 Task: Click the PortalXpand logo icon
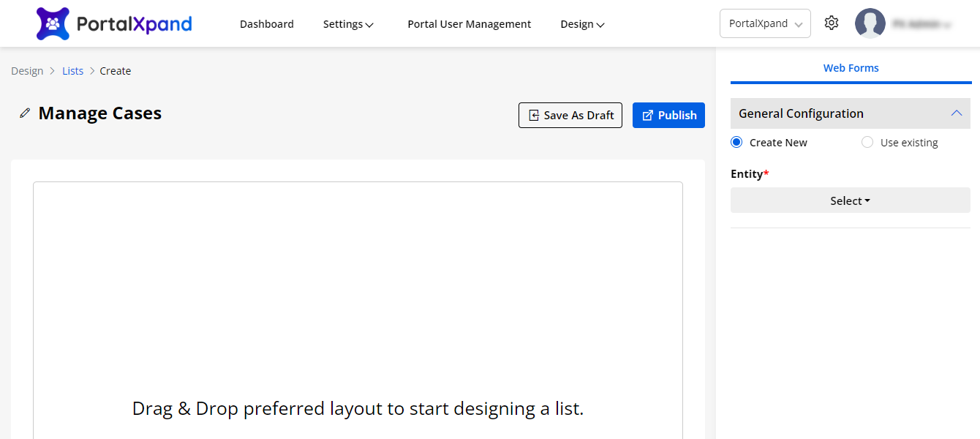pos(53,23)
